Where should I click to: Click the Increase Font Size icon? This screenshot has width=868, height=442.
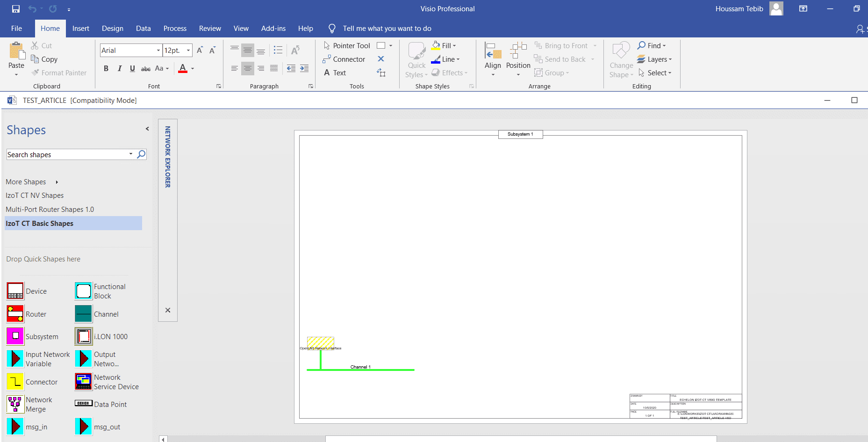coord(200,50)
